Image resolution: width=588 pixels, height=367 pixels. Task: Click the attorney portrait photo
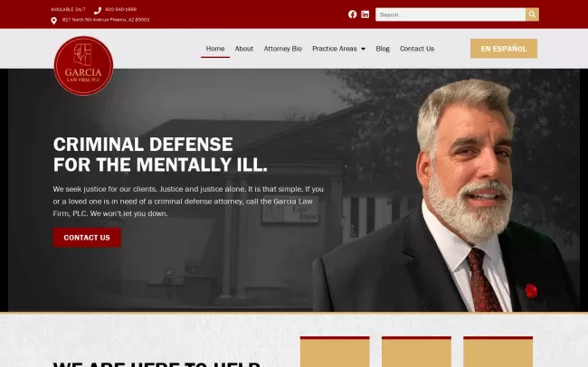[446, 195]
